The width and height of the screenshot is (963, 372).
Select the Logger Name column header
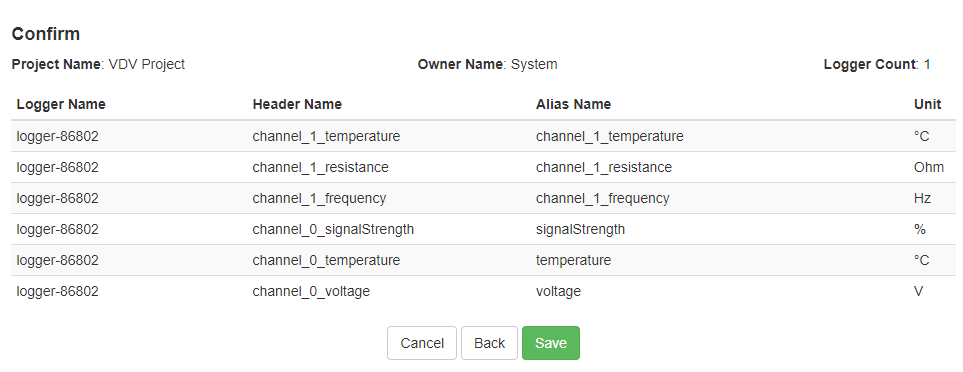pos(61,104)
